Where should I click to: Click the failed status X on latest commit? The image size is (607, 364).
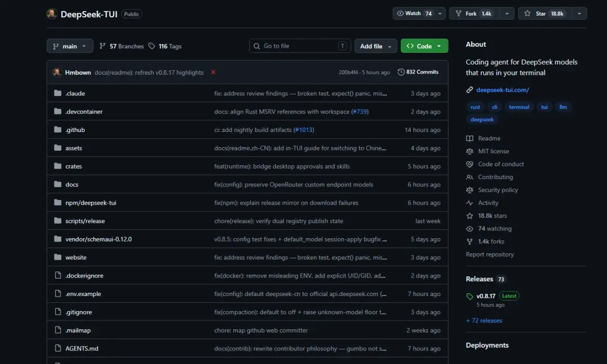point(214,72)
